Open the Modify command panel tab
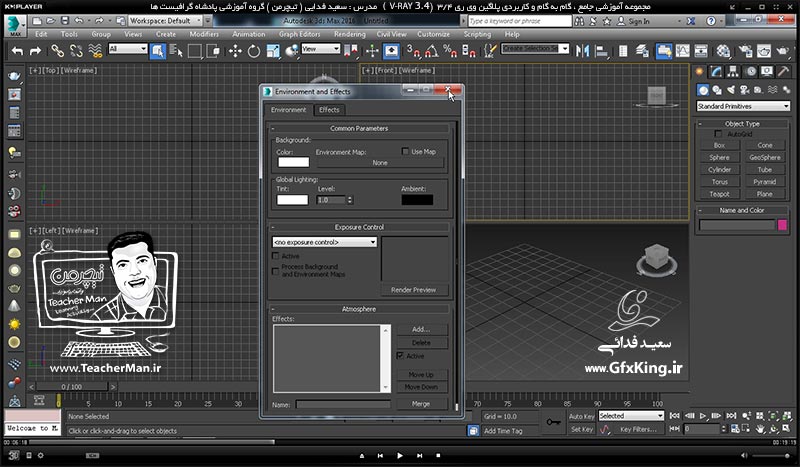 coord(716,71)
